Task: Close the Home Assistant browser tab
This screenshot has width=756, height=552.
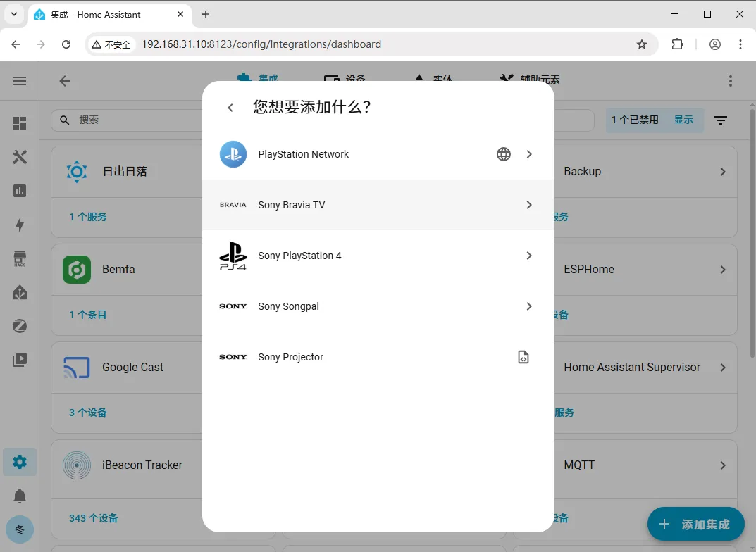Action: coord(180,14)
